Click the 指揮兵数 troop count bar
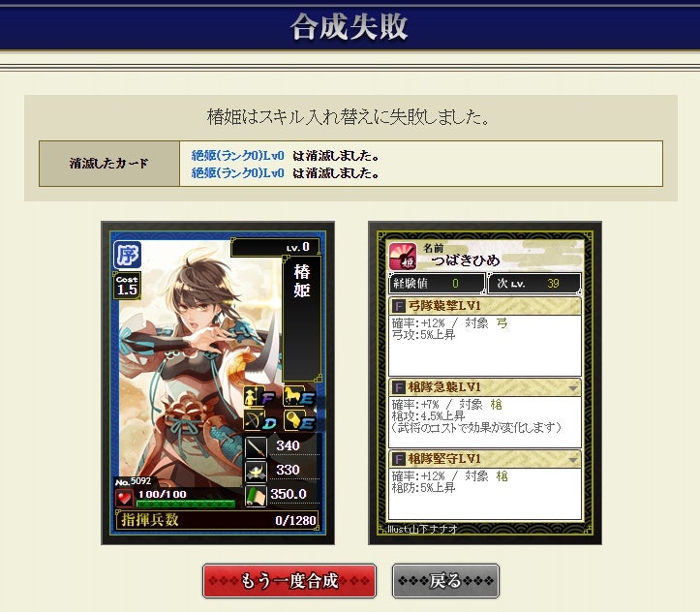 218,520
